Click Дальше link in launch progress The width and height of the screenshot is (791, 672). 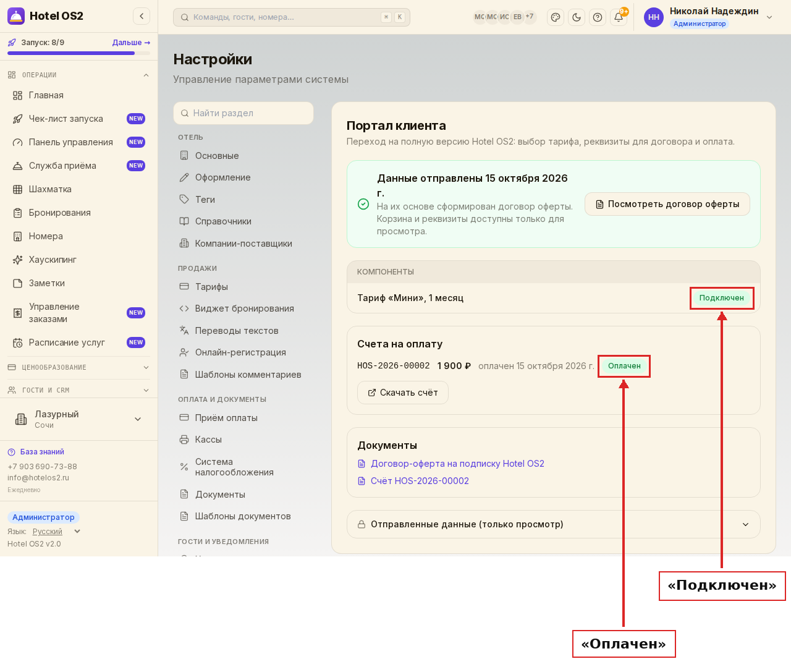(x=131, y=43)
